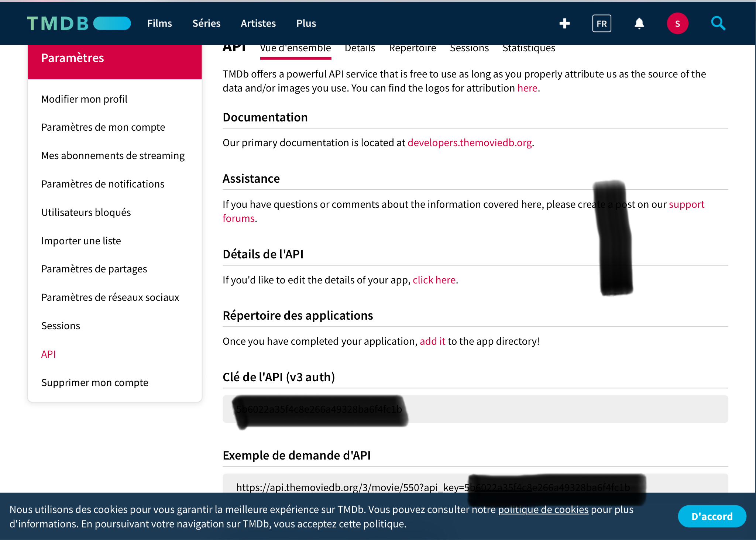The height and width of the screenshot is (540, 756).
Task: Open the politique de cookies link
Action: coord(543,509)
